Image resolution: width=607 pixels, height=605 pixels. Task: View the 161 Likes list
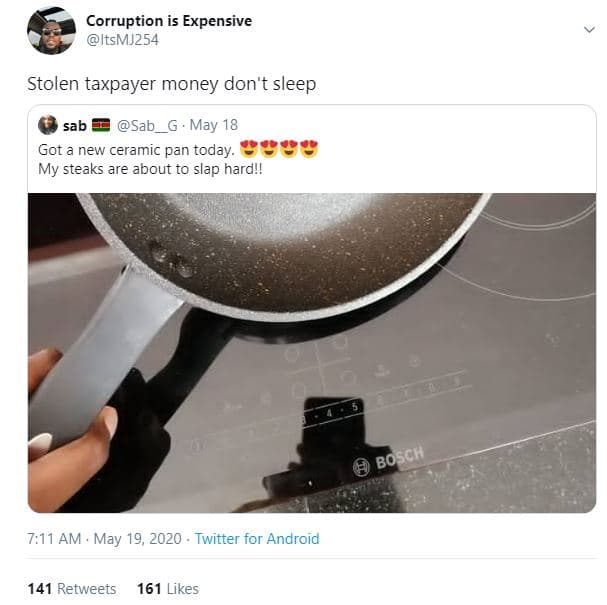pyautogui.click(x=168, y=588)
